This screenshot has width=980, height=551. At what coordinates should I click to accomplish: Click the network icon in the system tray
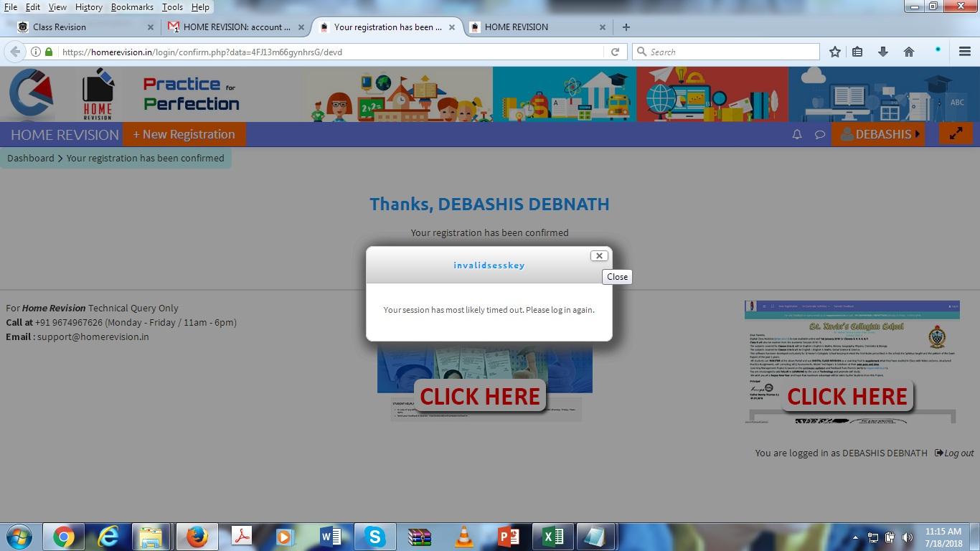pyautogui.click(x=873, y=537)
